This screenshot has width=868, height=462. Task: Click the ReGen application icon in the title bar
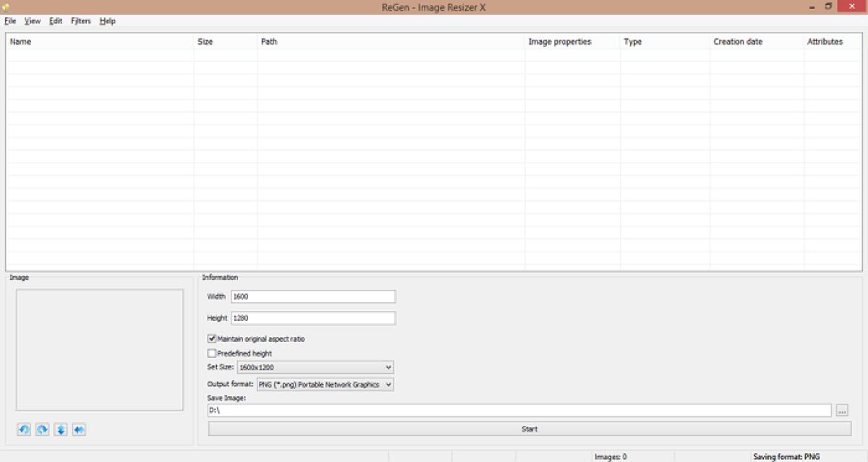click(7, 7)
